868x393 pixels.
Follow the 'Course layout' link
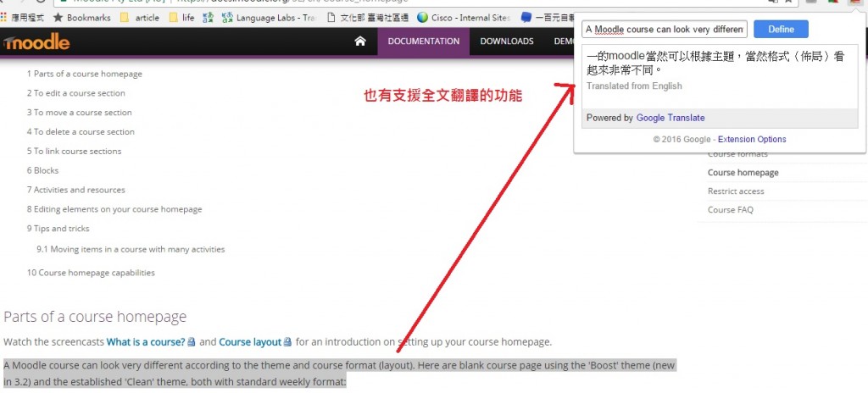250,342
